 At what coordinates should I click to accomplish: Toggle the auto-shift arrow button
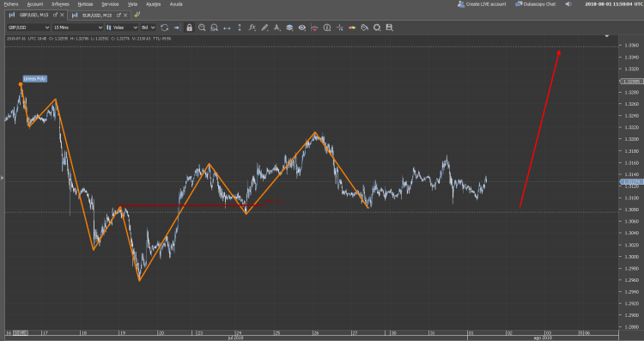[x=177, y=27]
